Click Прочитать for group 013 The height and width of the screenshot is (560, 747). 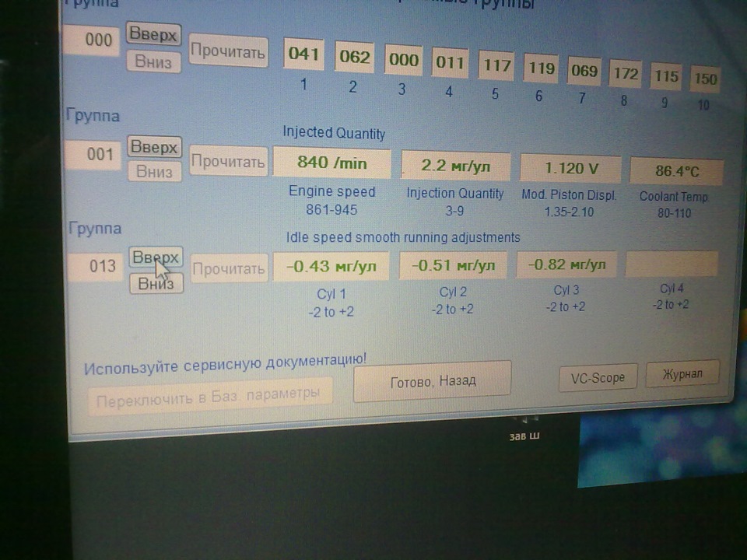coord(229,269)
